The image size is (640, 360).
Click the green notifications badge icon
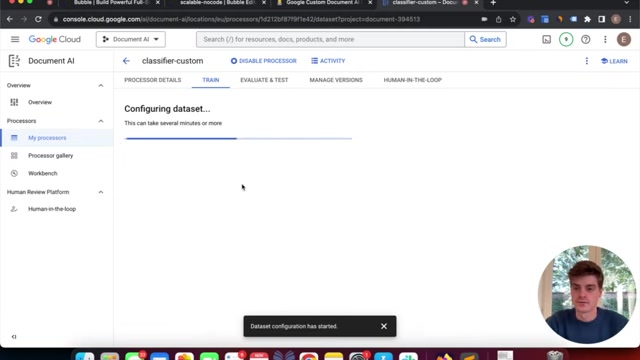pyautogui.click(x=566, y=39)
